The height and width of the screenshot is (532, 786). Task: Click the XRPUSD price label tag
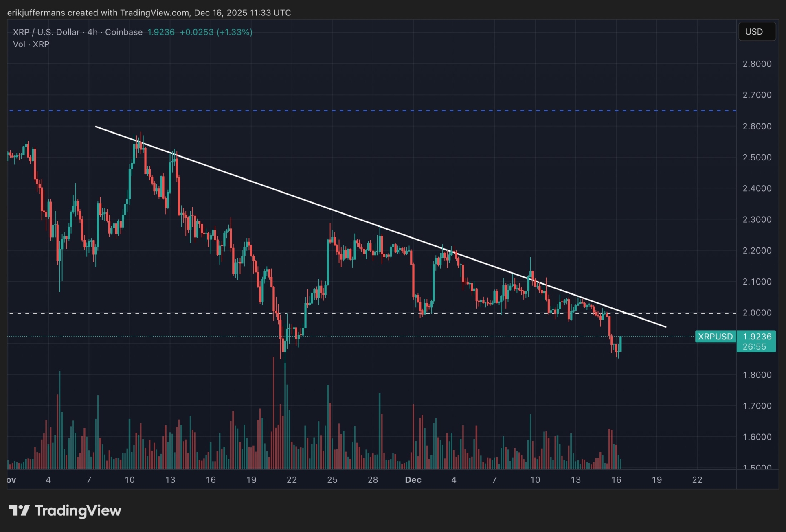pyautogui.click(x=715, y=337)
